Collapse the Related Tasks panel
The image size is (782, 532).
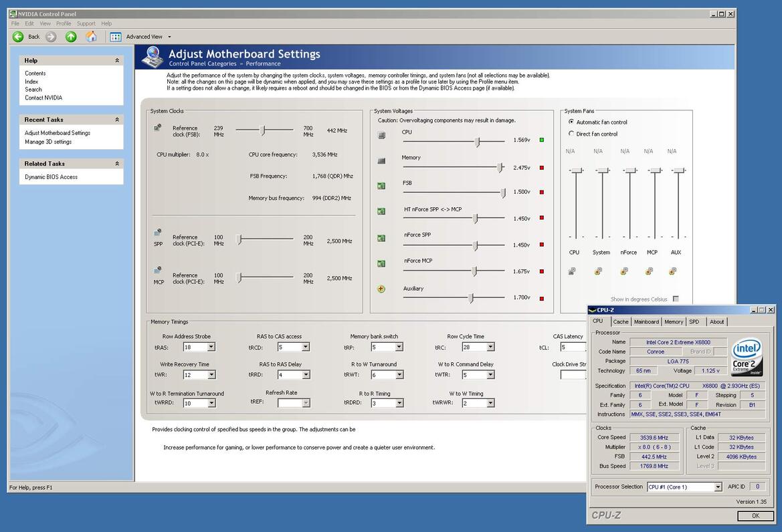(117, 163)
